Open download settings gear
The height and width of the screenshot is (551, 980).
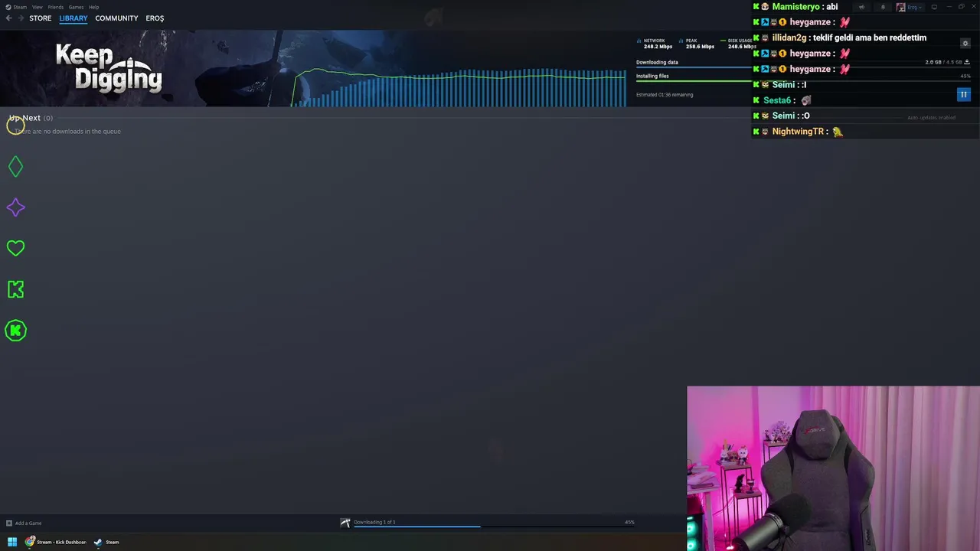(x=965, y=43)
